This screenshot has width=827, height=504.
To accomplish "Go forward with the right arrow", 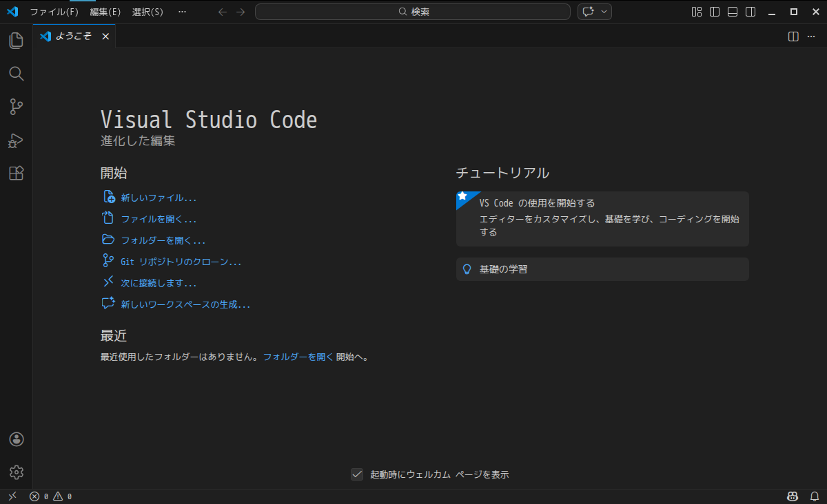I will pyautogui.click(x=241, y=12).
